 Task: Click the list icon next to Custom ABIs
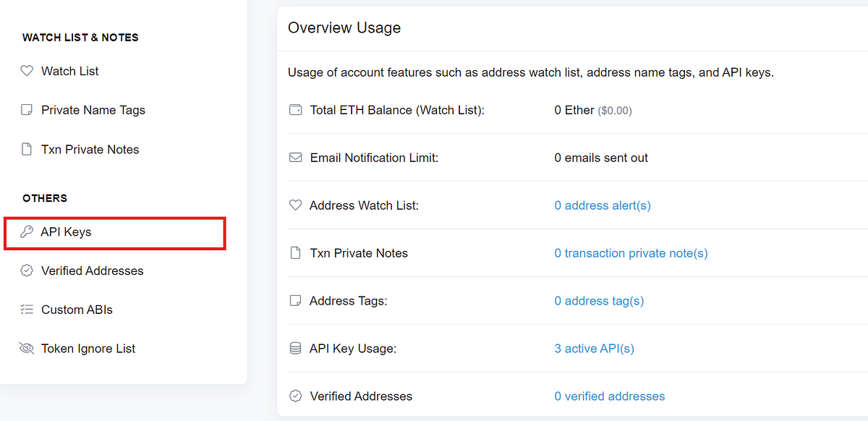[27, 310]
